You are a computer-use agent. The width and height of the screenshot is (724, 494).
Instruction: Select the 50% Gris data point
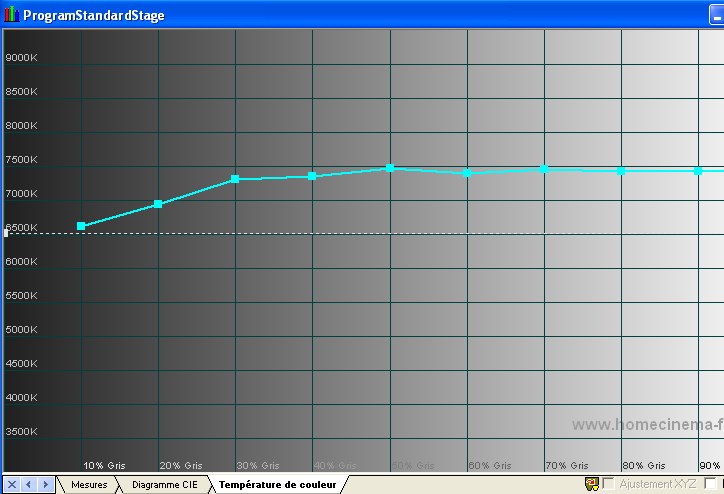click(x=390, y=168)
